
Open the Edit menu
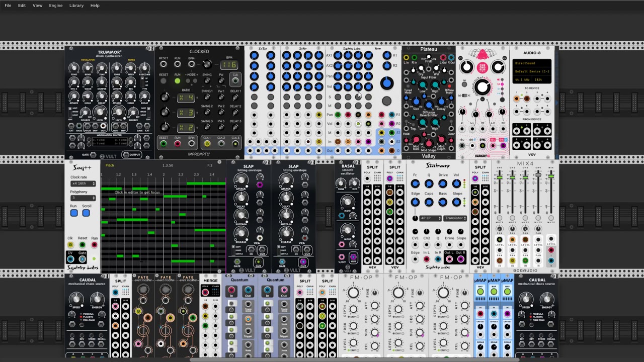[x=22, y=6]
